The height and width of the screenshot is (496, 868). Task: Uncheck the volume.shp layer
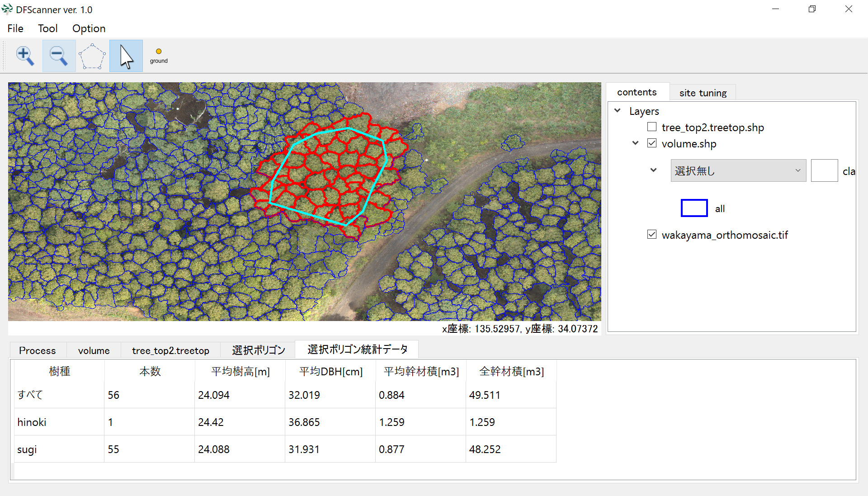click(x=651, y=143)
